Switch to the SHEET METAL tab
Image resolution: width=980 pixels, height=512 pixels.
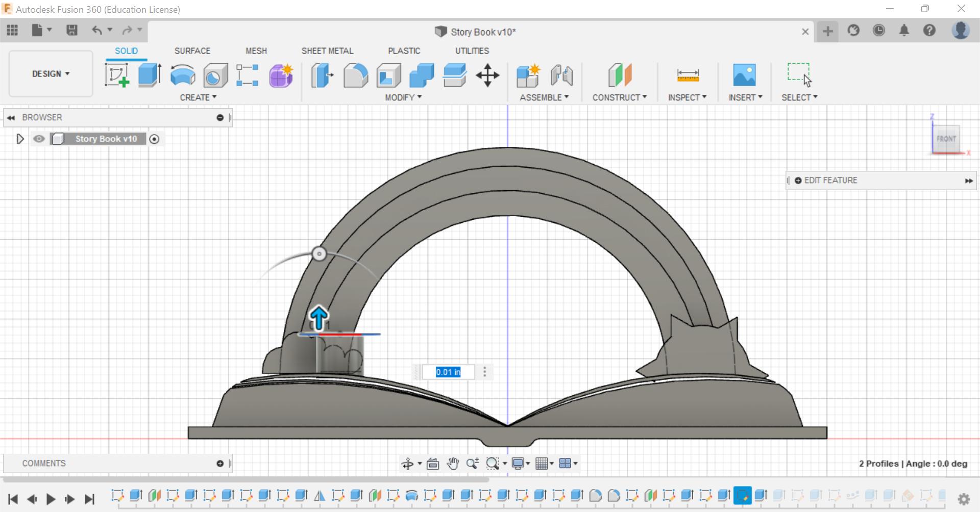(327, 51)
